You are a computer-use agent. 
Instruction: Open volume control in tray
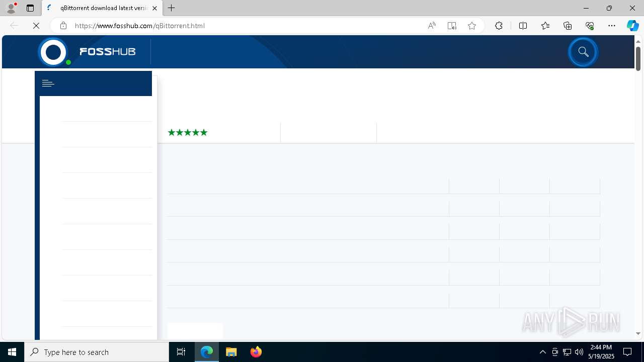[579, 352]
